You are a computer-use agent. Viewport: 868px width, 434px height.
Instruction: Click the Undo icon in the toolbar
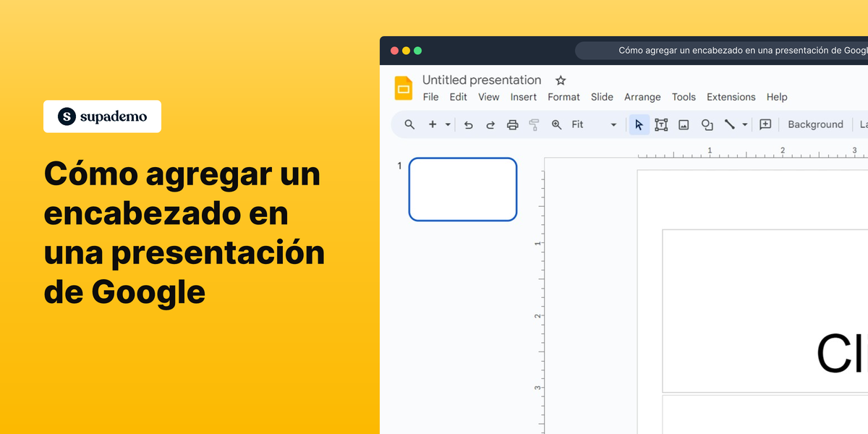(x=468, y=124)
